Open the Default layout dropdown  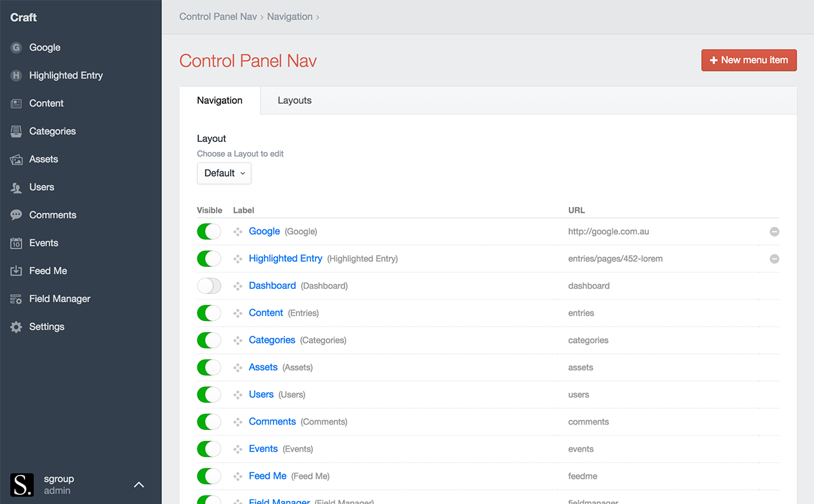[x=224, y=173]
